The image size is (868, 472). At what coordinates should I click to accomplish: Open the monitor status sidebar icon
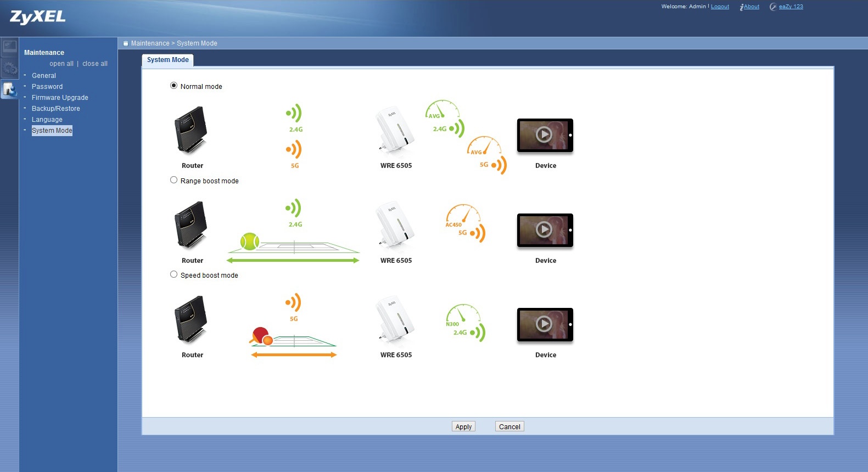9,47
